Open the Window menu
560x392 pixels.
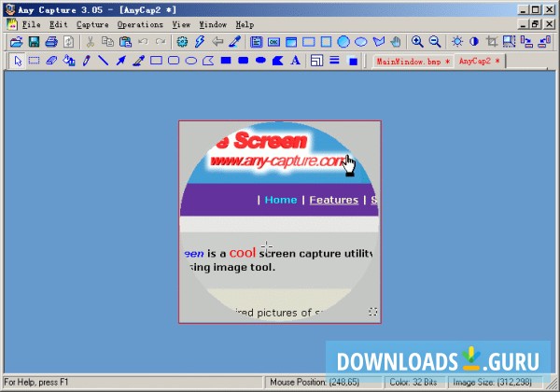[x=213, y=24]
